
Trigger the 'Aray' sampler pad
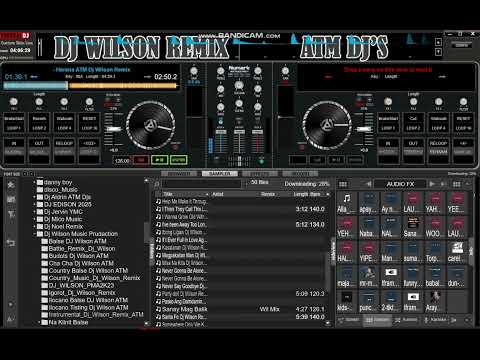pos(435,301)
